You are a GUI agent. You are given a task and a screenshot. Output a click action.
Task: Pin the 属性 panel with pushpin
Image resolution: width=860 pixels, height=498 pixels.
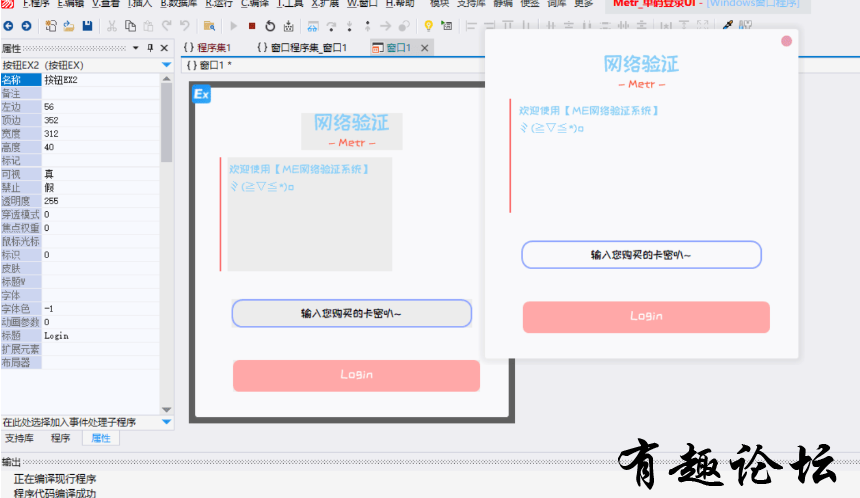tap(151, 48)
